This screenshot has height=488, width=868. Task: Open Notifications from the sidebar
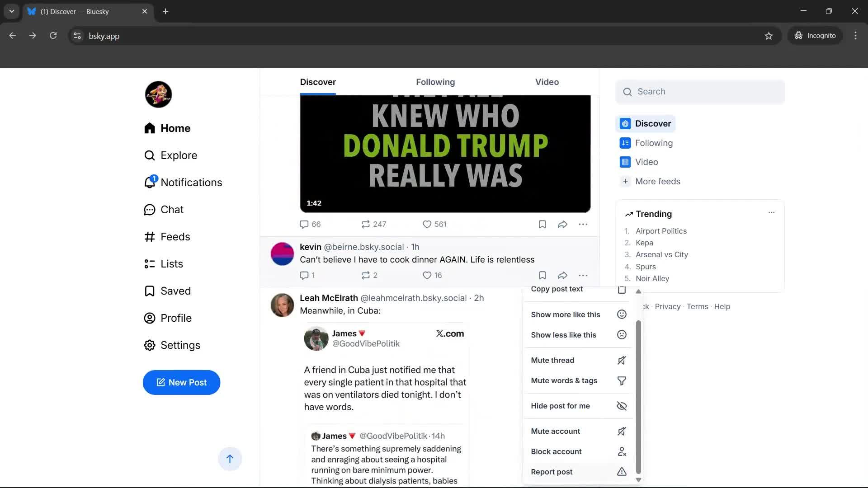tap(183, 182)
